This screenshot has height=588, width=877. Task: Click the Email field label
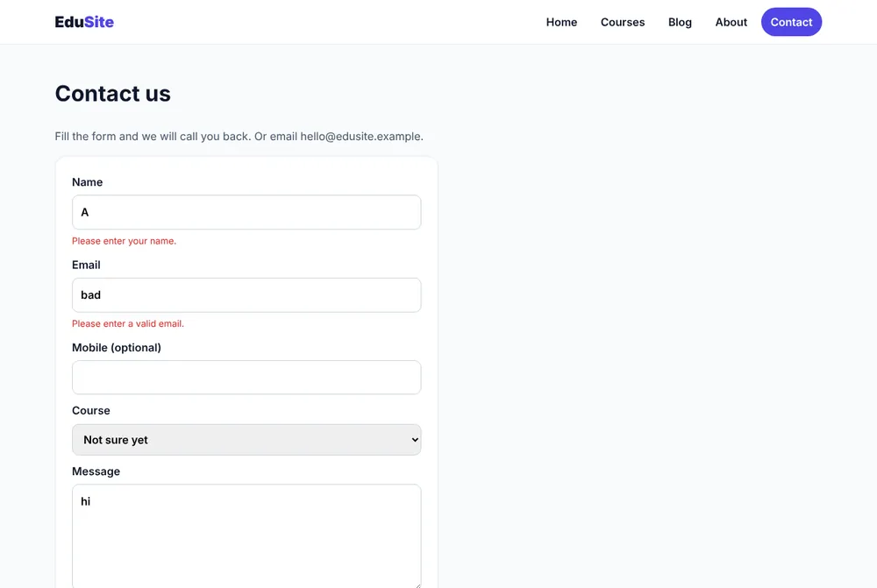click(86, 265)
